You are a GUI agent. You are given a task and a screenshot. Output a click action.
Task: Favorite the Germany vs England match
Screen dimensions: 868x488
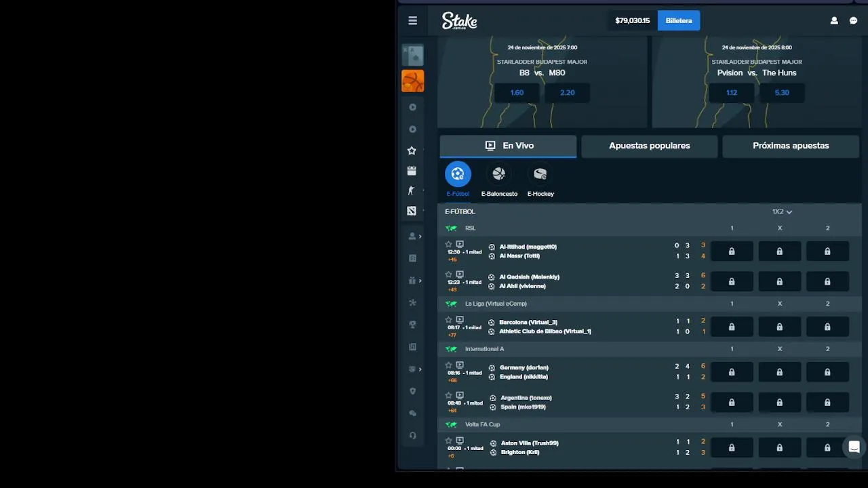point(448,365)
